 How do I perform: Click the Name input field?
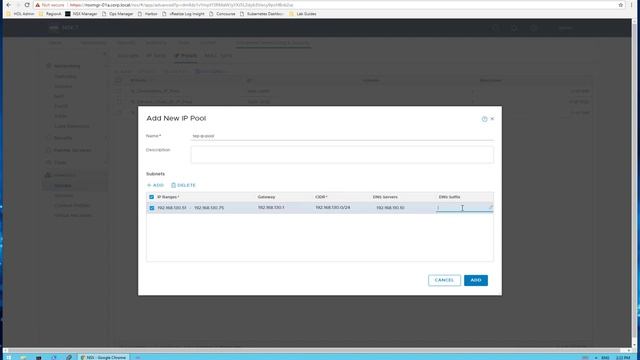342,136
